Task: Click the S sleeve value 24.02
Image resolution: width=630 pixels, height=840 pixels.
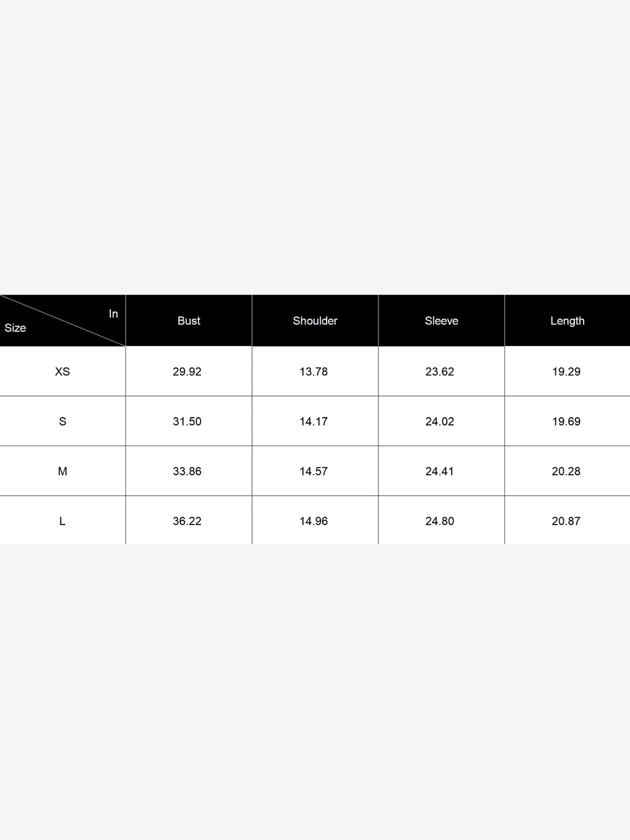Action: pyautogui.click(x=440, y=422)
